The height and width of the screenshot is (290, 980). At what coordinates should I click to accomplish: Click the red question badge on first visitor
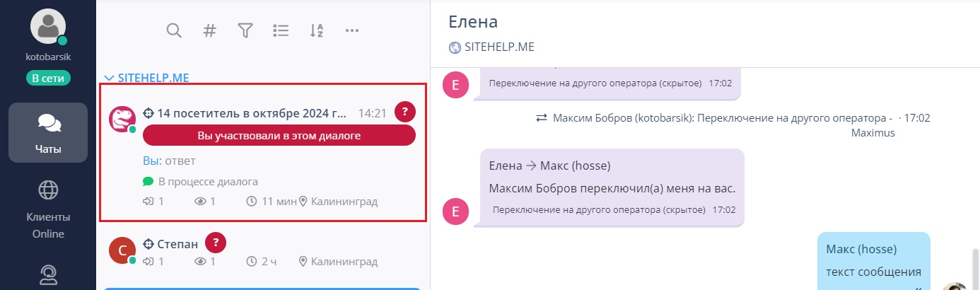pos(405,112)
